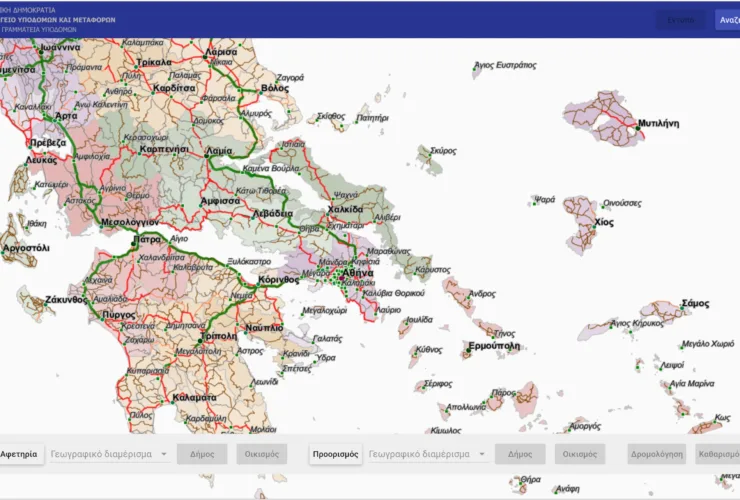Click the Δήμος button beside Αφετηρία
The image size is (740, 500).
pyautogui.click(x=202, y=454)
